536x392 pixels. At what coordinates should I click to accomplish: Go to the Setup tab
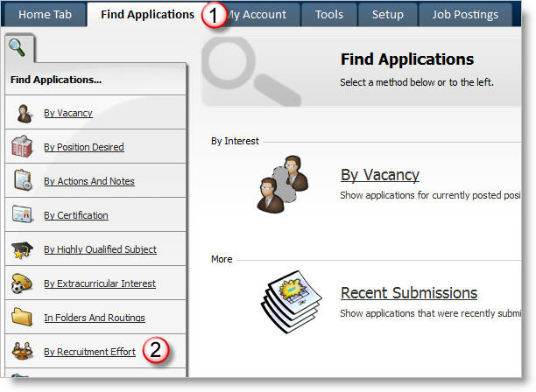(x=388, y=15)
